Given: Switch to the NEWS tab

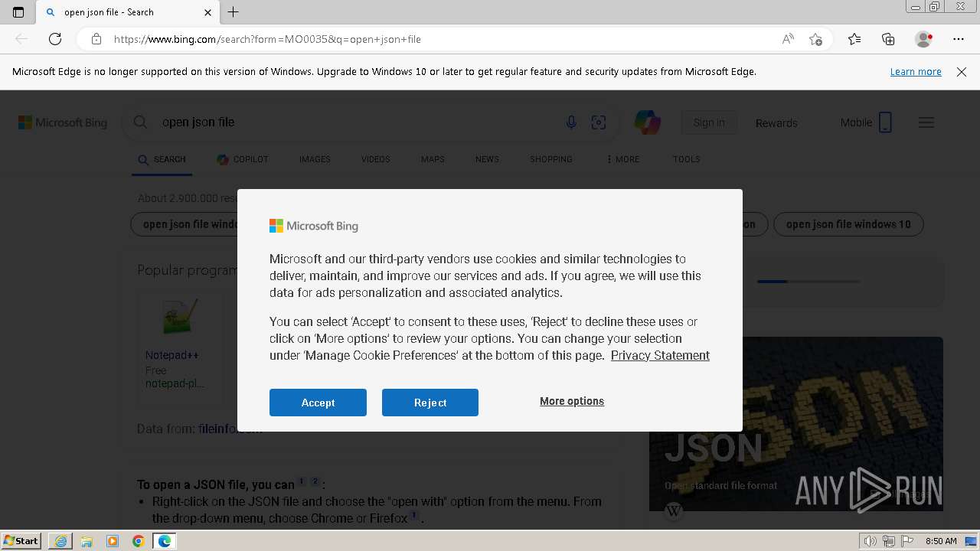Looking at the screenshot, I should tap(487, 159).
